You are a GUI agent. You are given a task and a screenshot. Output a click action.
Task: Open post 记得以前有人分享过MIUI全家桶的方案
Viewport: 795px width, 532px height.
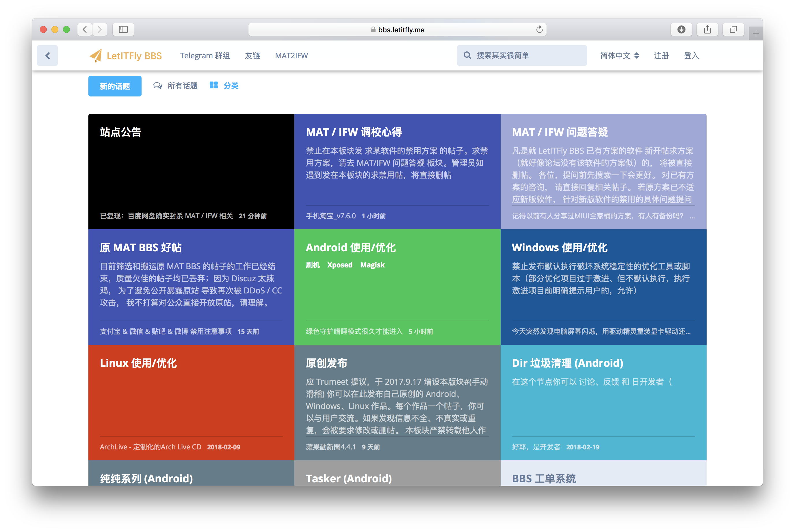(597, 216)
